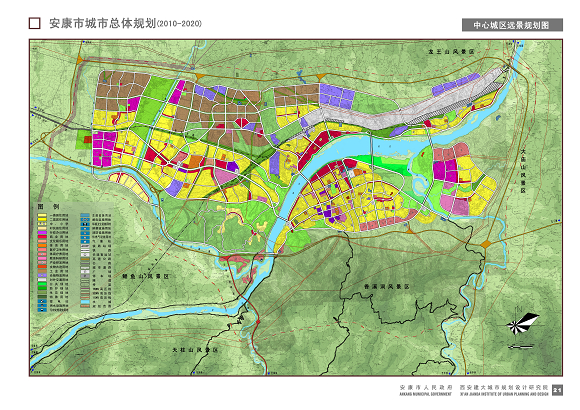Click the 鲤鱼山风景区 map label
Screen dimensions: 580x410
[x=145, y=276]
